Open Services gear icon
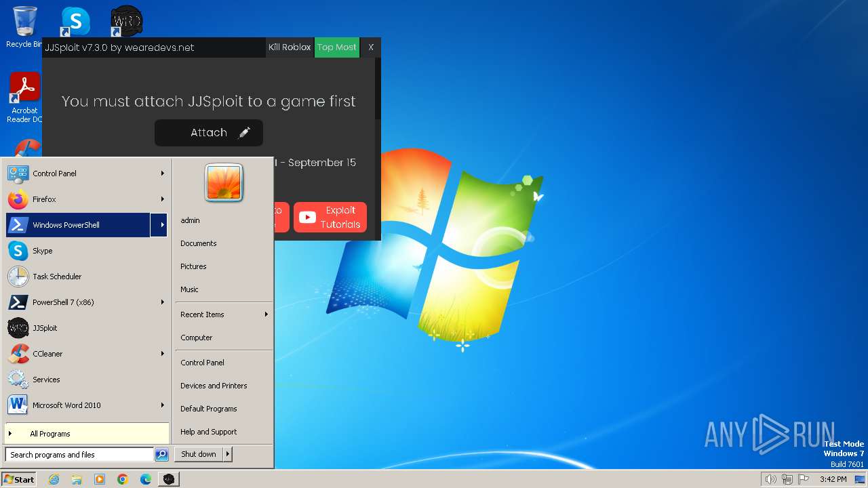The image size is (868, 488). (x=18, y=380)
